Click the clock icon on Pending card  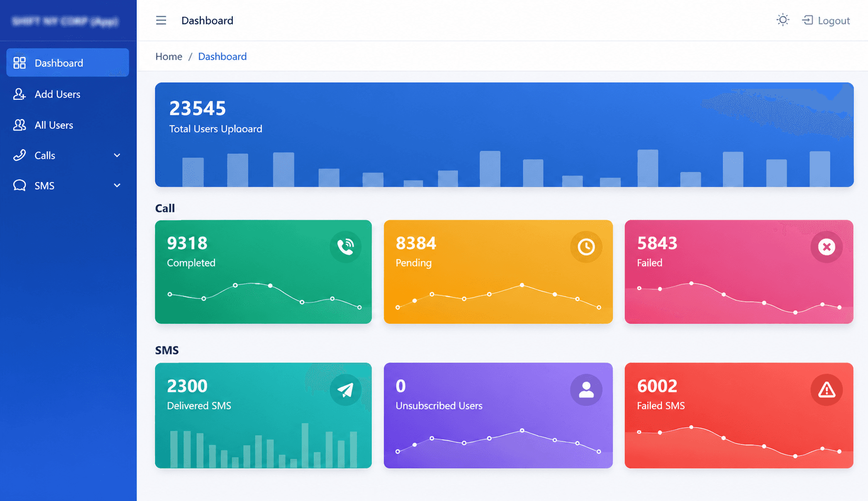coord(586,247)
